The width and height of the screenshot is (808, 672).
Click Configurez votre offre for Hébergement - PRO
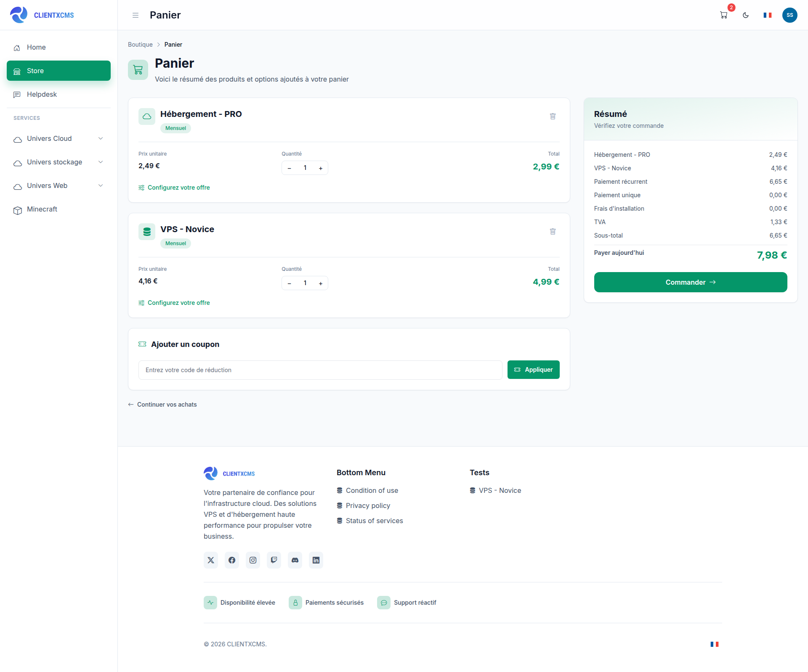coord(174,188)
